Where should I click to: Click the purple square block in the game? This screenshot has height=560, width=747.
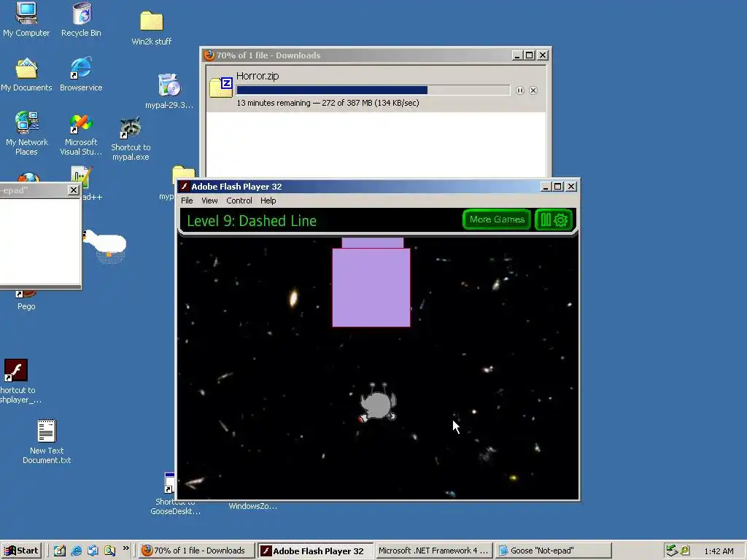click(x=371, y=287)
